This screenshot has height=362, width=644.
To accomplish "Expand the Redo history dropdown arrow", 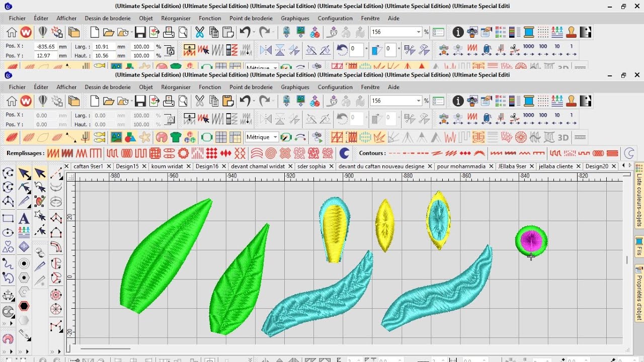I will click(x=274, y=101).
